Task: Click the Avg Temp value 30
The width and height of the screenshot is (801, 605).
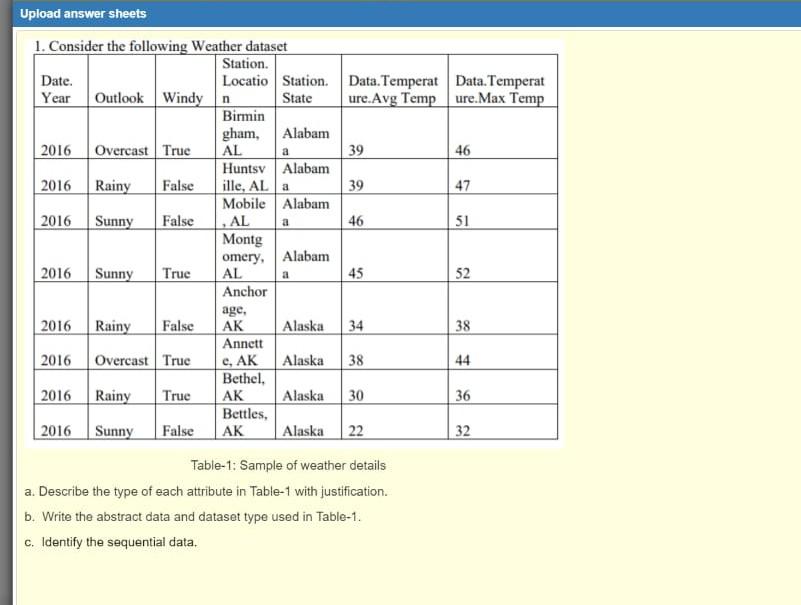Action: [356, 395]
